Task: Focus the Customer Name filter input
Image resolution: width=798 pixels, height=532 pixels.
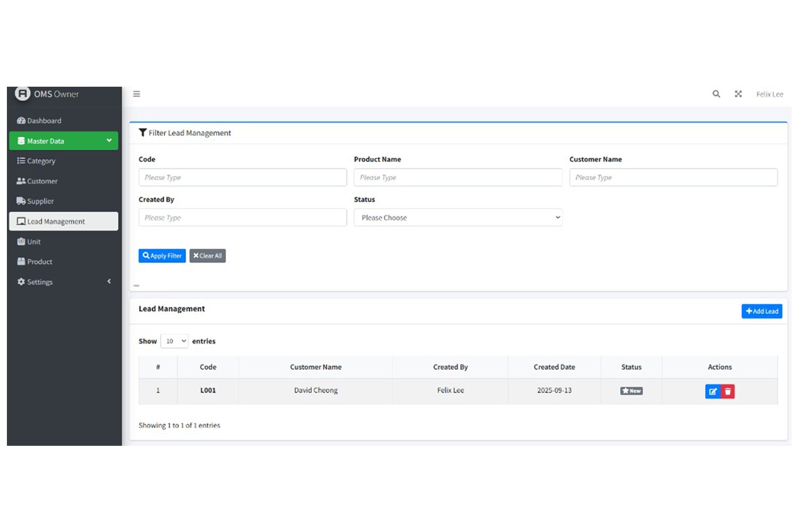Action: pos(673,178)
